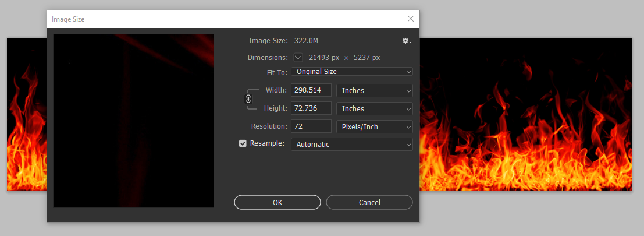This screenshot has width=644, height=236.
Task: Expand the Dimensions unit arrow
Action: [298, 58]
